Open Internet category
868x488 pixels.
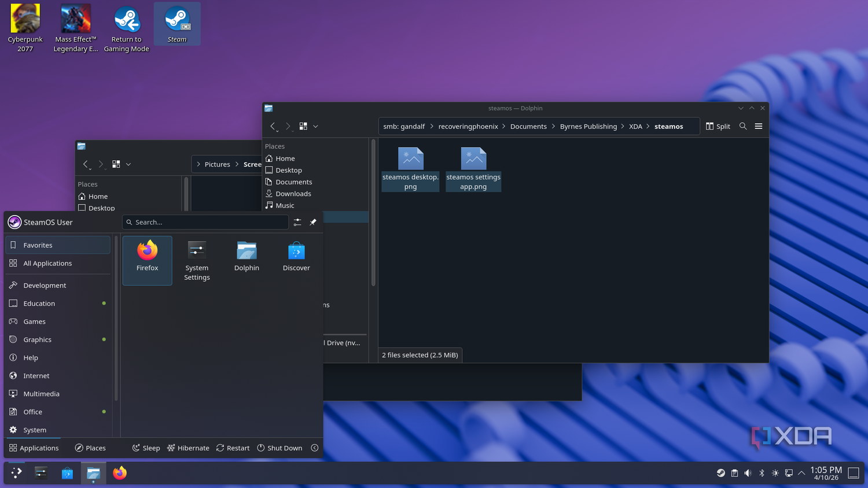(x=57, y=376)
